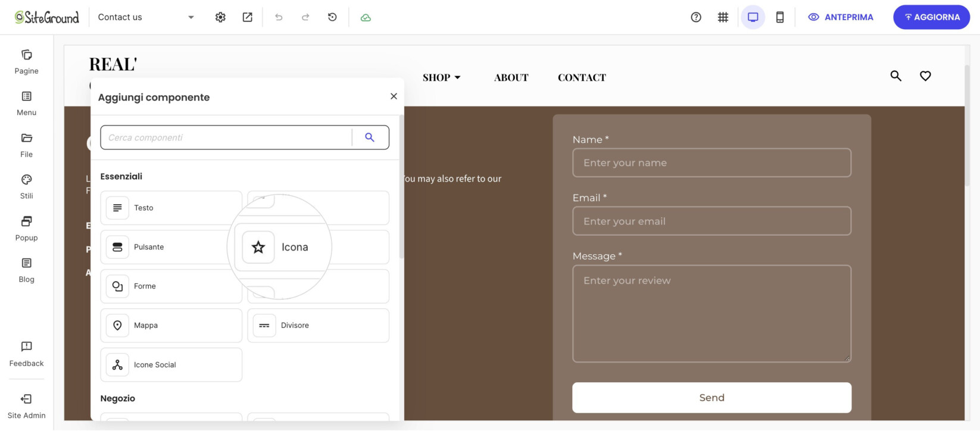Click the Name input field
Screen dimensions: 980x431
pos(711,163)
